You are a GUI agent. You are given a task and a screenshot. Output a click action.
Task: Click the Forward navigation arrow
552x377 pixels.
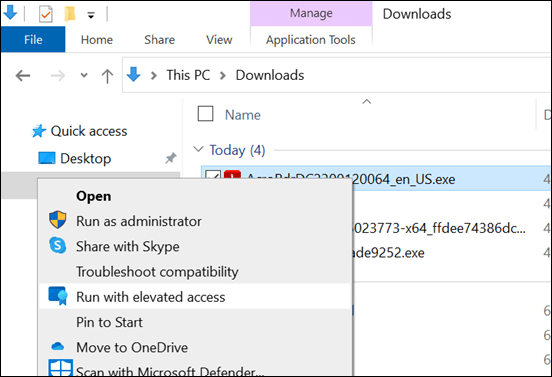(58, 75)
